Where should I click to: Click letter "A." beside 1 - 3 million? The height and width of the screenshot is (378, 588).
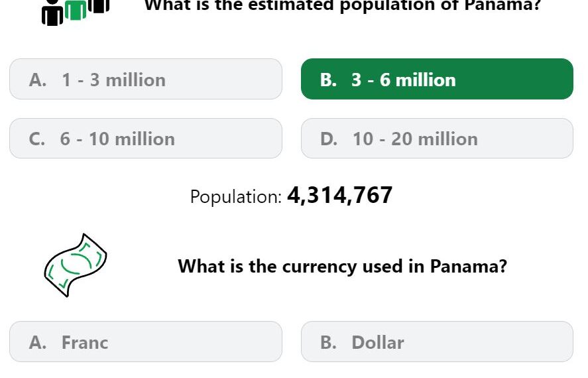[x=38, y=80]
